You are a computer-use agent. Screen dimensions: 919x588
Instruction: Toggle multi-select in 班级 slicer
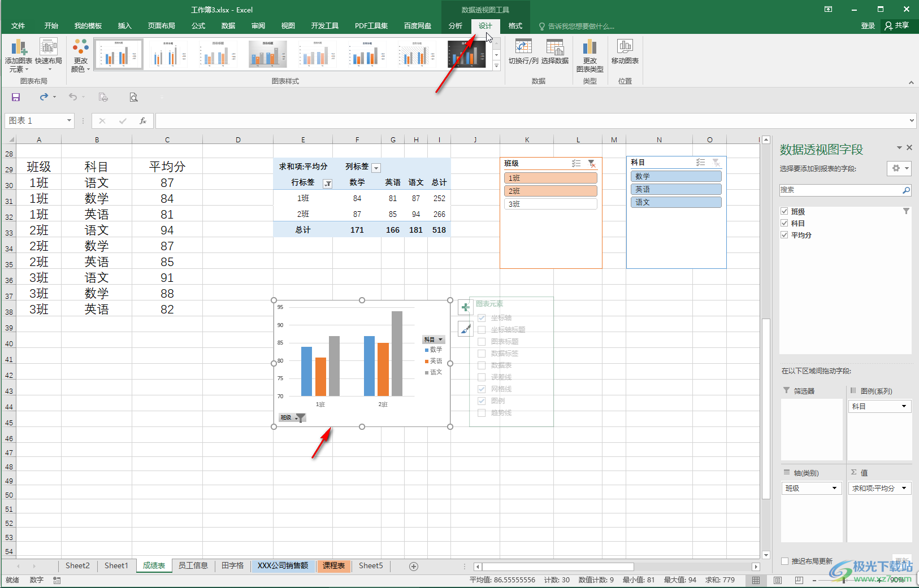click(x=576, y=163)
